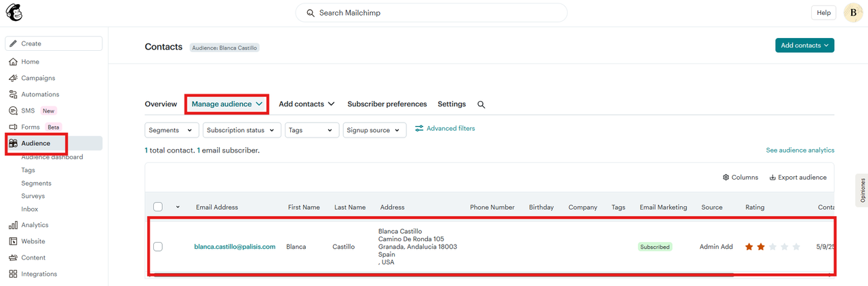Click the Castillo last name cell
This screenshot has width=868, height=286.
point(343,247)
